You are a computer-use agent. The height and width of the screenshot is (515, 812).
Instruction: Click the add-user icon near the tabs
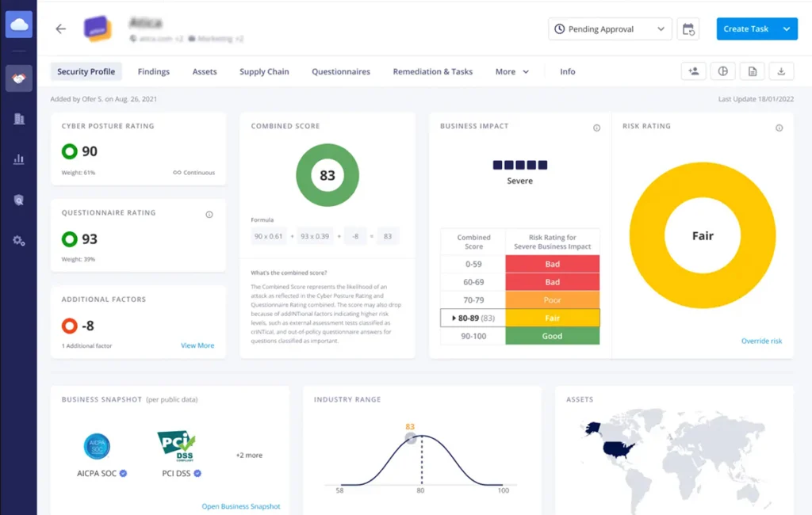click(x=693, y=71)
